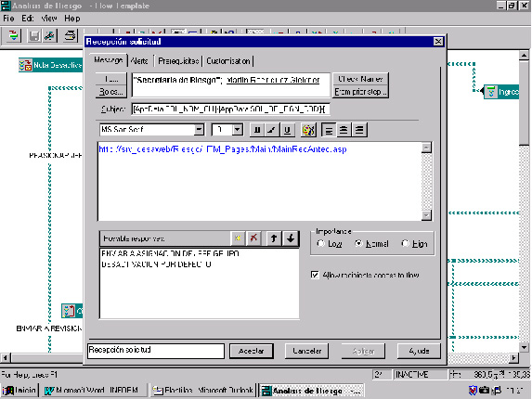Open the font size dropdown

pyautogui.click(x=238, y=130)
